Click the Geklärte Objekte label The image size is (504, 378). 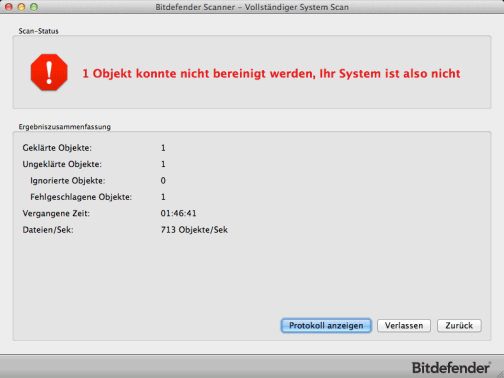[x=57, y=148]
